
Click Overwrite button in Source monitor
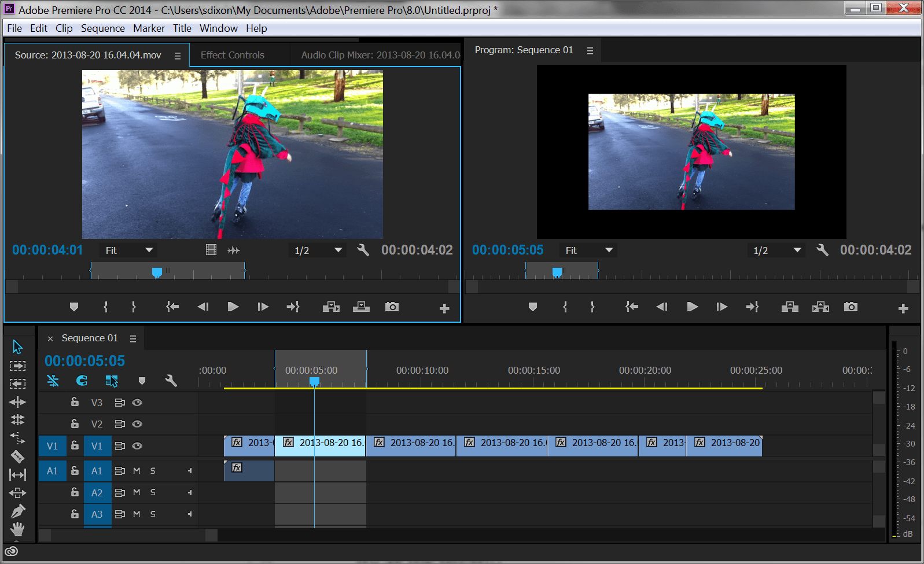click(361, 307)
